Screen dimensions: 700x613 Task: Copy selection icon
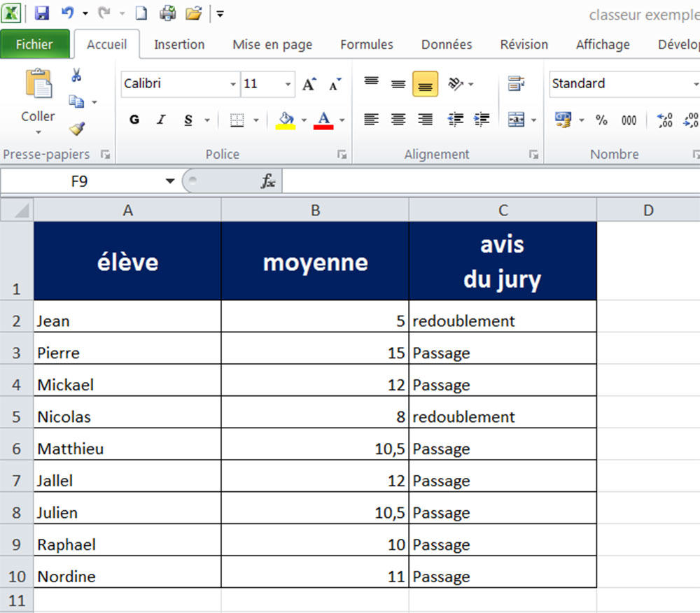[76, 101]
